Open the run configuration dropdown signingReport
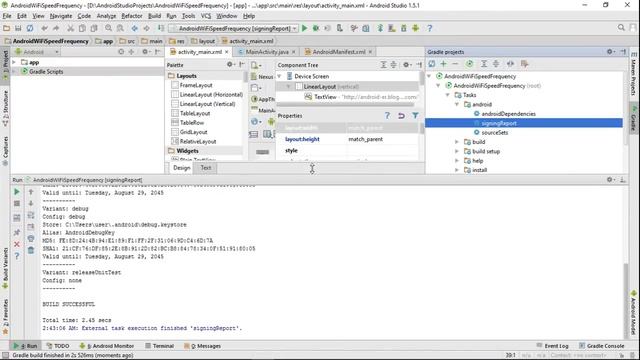Image resolution: width=640 pixels, height=360 pixels. coord(234,28)
